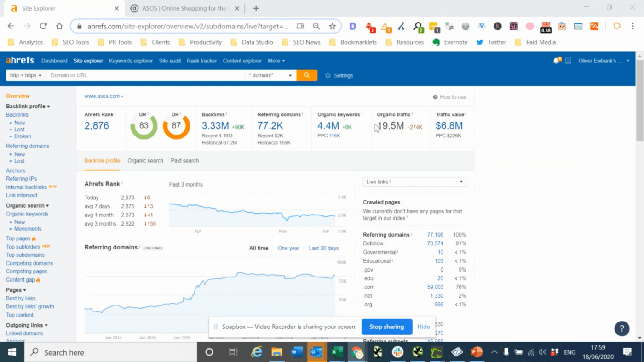The width and height of the screenshot is (644, 362).
Task: Click Stop sharing button
Action: [x=387, y=327]
